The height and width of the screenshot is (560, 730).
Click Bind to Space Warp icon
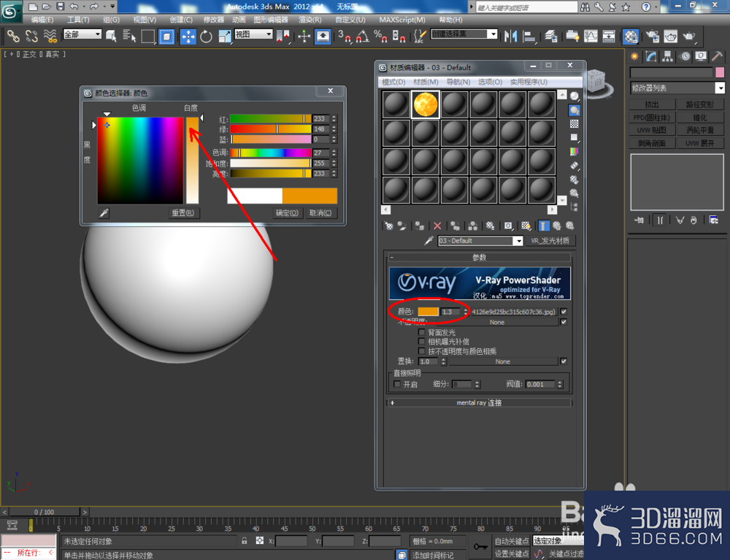50,36
